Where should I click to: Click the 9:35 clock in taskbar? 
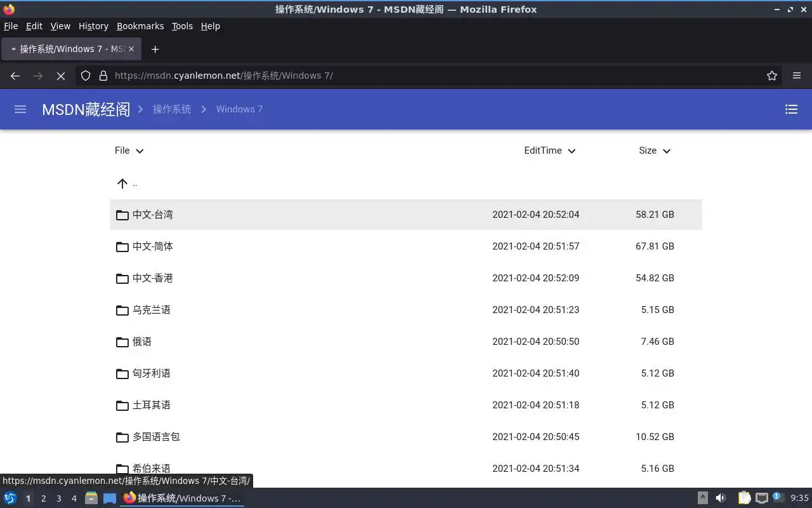pyautogui.click(x=799, y=498)
